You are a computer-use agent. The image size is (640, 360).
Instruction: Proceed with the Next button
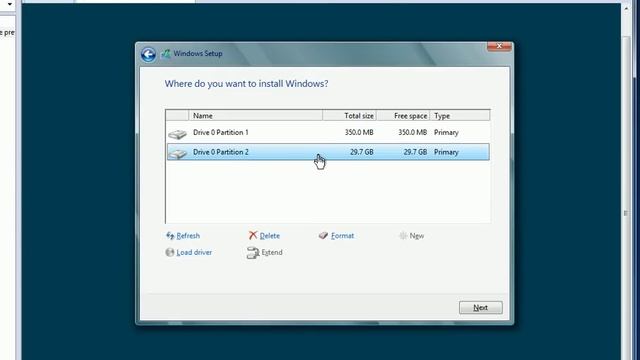481,308
